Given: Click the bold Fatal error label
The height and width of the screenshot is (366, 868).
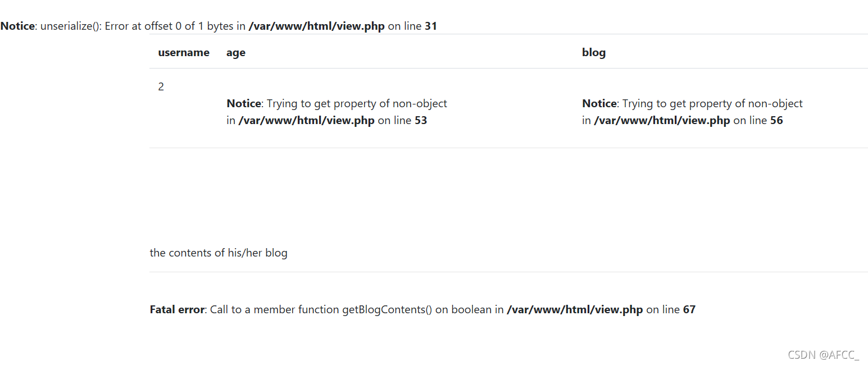Looking at the screenshot, I should point(177,309).
